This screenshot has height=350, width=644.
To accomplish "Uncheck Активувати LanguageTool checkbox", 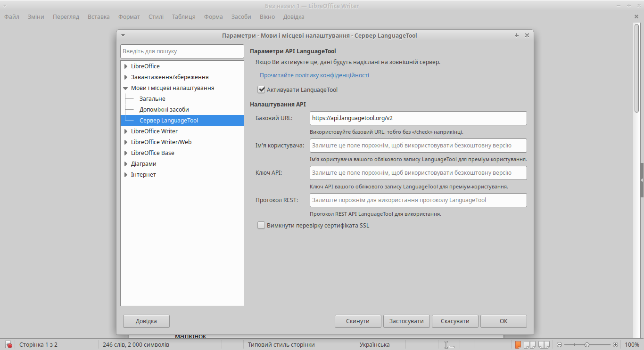I will (261, 90).
